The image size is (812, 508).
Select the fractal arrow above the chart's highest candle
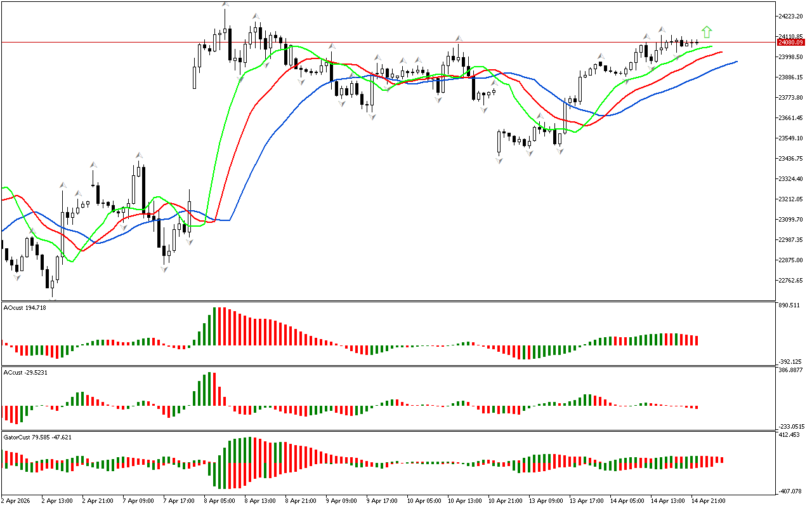click(225, 5)
